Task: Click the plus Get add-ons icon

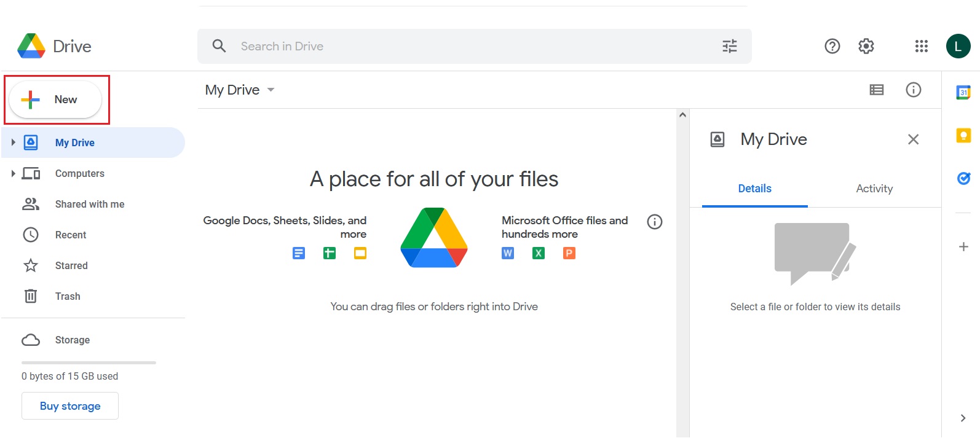Action: pyautogui.click(x=963, y=246)
